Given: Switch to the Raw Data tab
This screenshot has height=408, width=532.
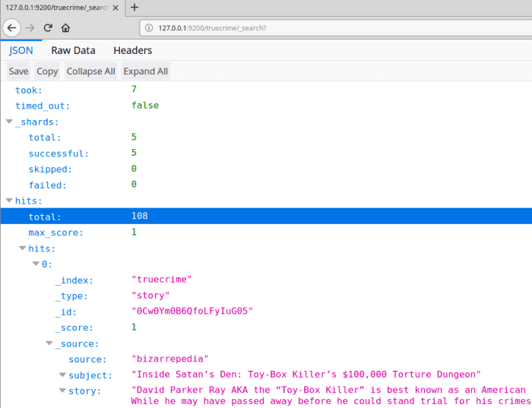Looking at the screenshot, I should (x=73, y=50).
